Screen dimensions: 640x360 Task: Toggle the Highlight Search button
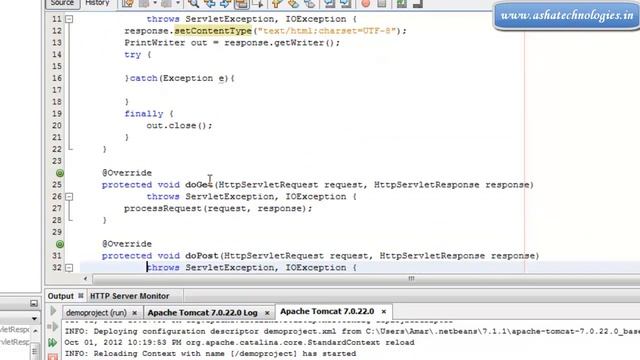tap(242, 4)
